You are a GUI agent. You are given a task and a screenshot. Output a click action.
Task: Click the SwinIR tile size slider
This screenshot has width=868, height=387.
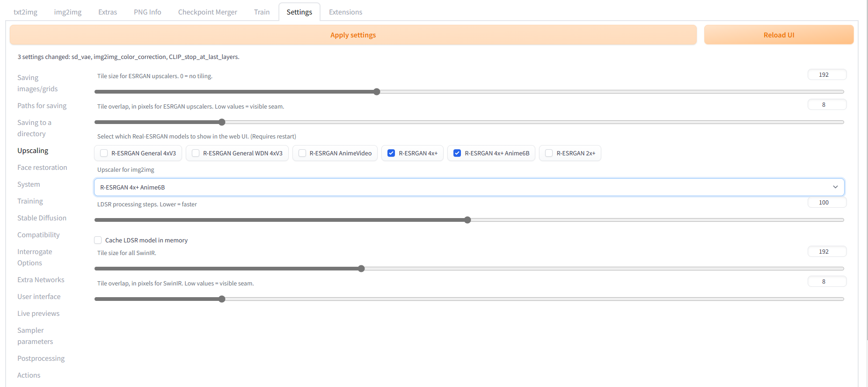coord(469,269)
